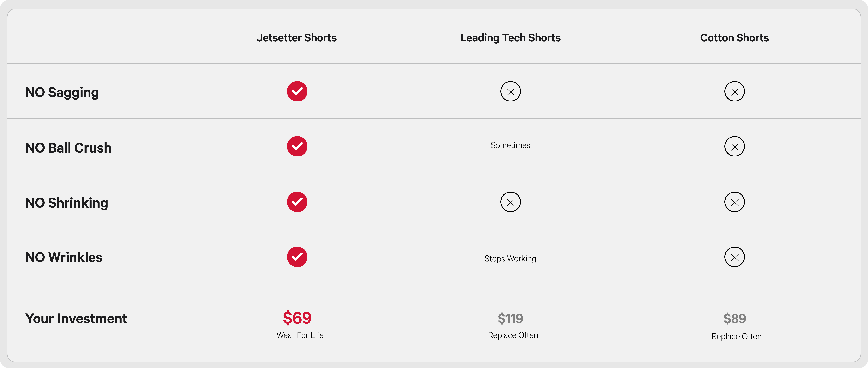The image size is (868, 368).
Task: Select the Jetsetter Shorts column header
Action: pos(297,38)
